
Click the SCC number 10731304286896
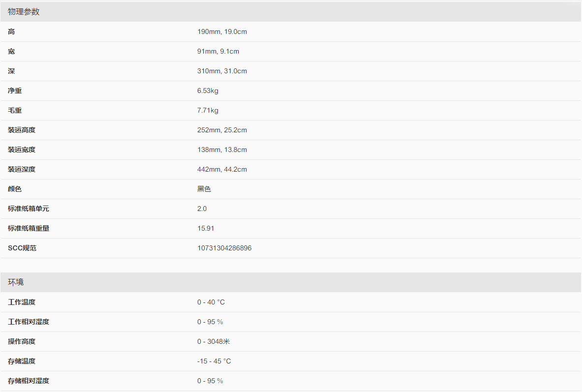[224, 248]
